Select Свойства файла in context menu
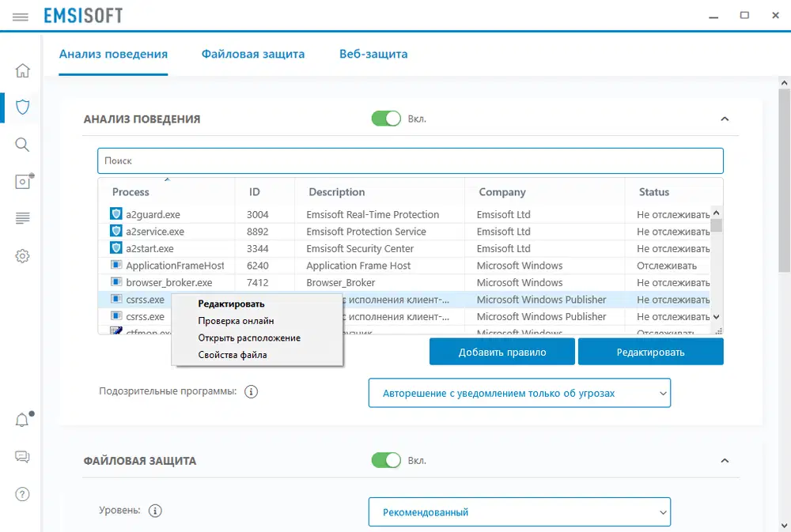 click(232, 355)
